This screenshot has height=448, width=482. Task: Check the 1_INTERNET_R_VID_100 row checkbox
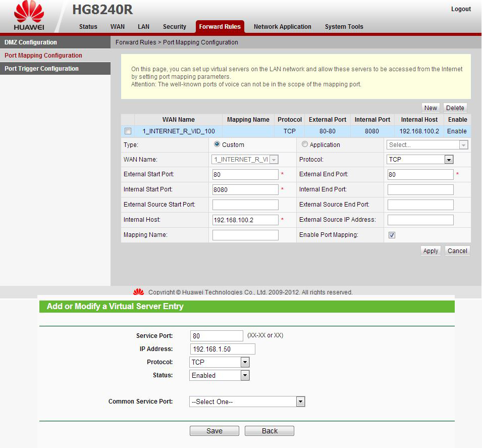click(x=128, y=131)
